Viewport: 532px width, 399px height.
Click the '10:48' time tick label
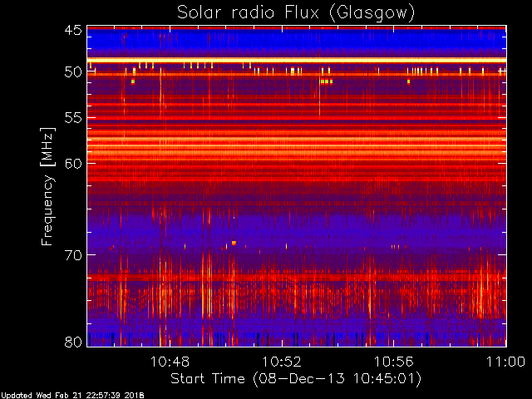(170, 362)
